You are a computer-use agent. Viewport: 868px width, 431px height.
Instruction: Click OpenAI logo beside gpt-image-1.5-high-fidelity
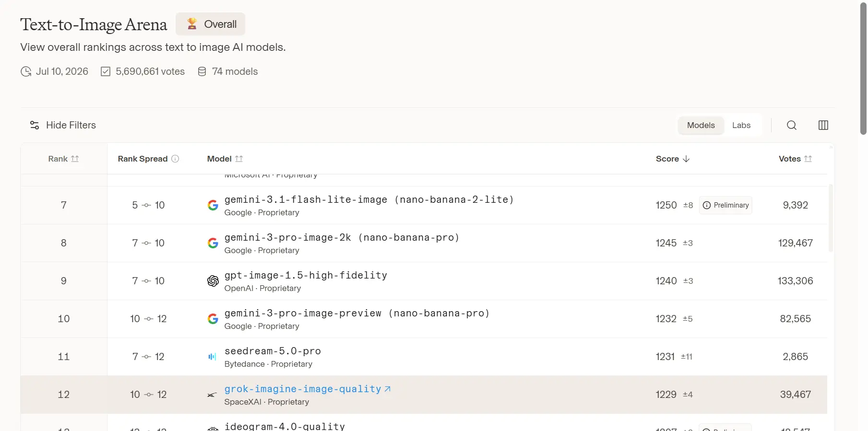tap(213, 281)
